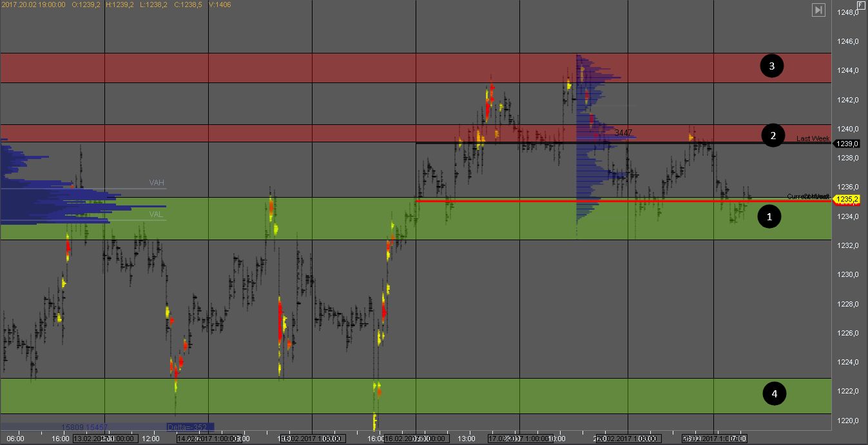
Task: Click the small F icon in top-right corner
Action: pyautogui.click(x=860, y=5)
